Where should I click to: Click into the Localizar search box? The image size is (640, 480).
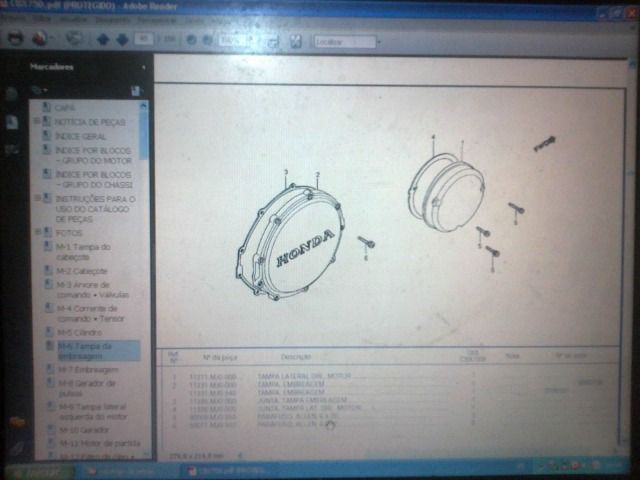point(344,42)
